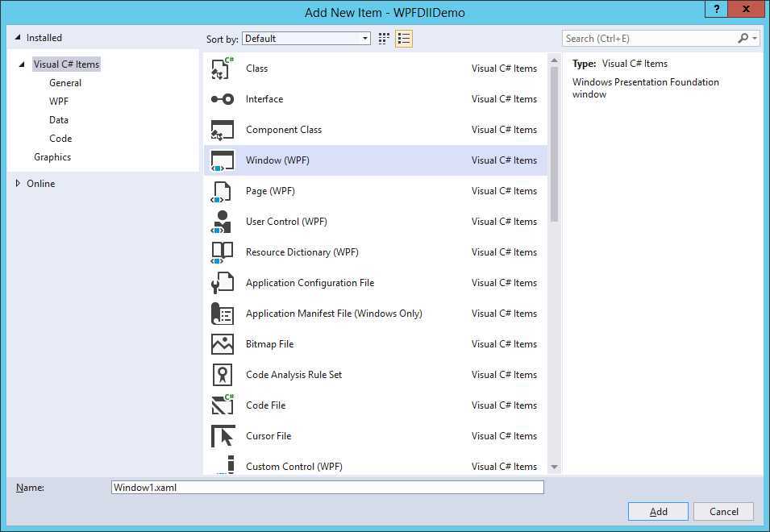The width and height of the screenshot is (770, 532).
Task: Click the Class template icon
Action: (223, 69)
